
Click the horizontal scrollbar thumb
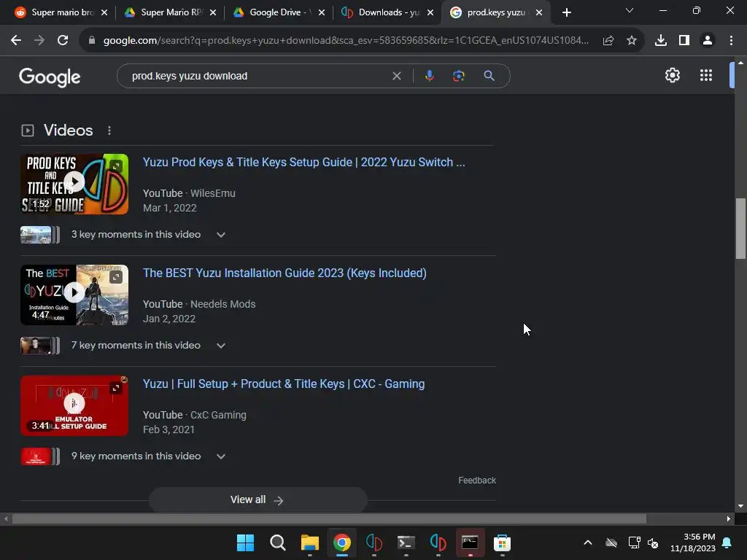click(329, 518)
